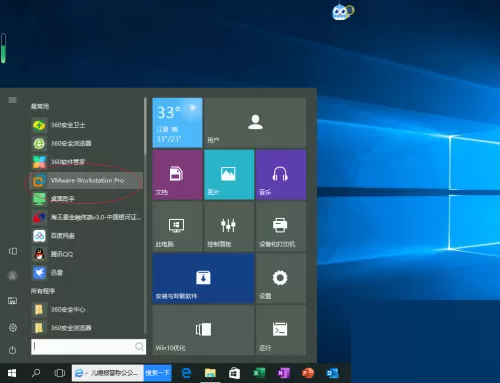
Task: Open Excel from the taskbar
Action: (259, 373)
